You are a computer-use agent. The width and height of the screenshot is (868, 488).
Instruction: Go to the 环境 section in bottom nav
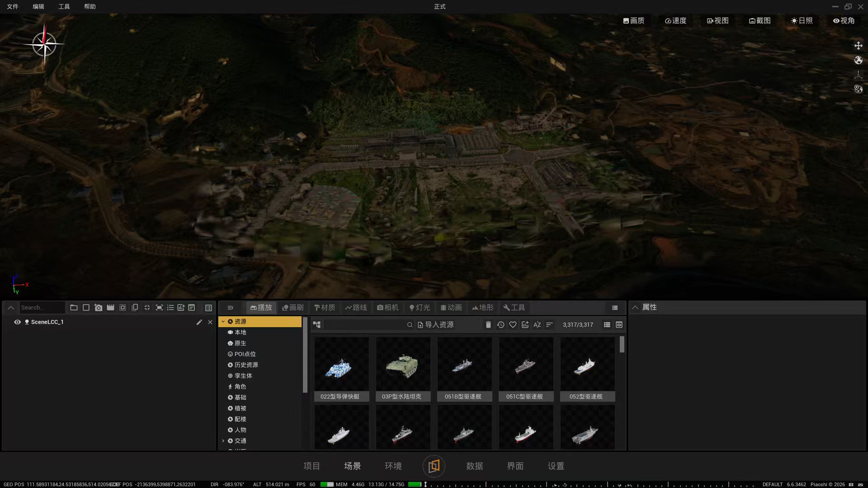(x=393, y=466)
